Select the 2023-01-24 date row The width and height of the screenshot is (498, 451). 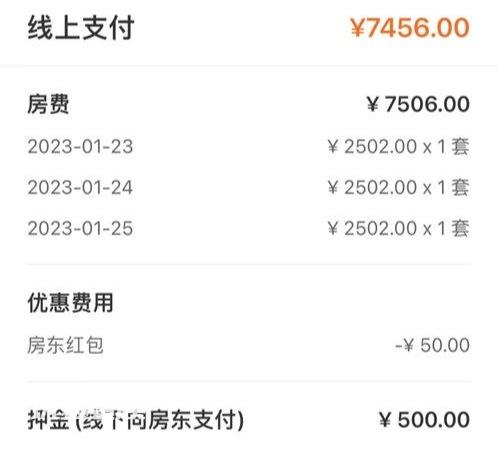(x=249, y=187)
